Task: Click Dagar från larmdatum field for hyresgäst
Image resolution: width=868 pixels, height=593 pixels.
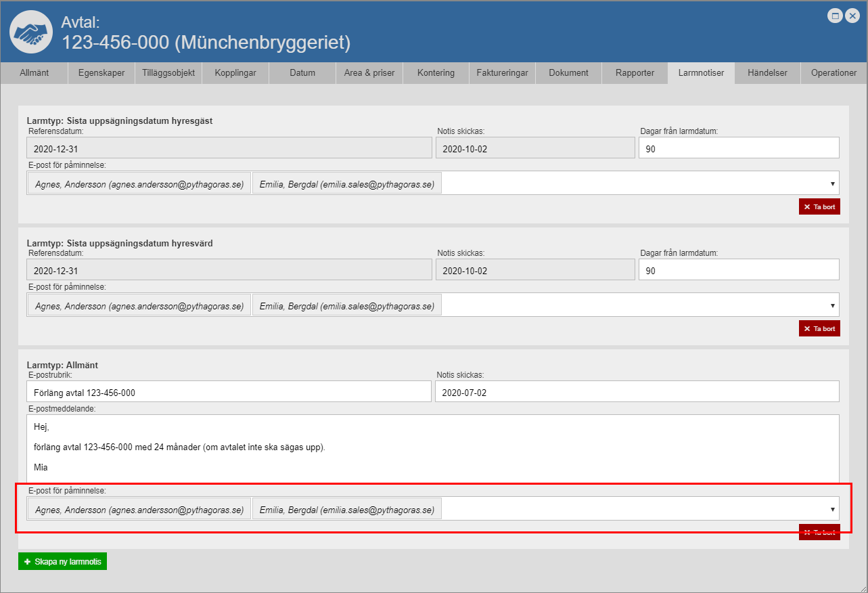Action: click(x=738, y=148)
